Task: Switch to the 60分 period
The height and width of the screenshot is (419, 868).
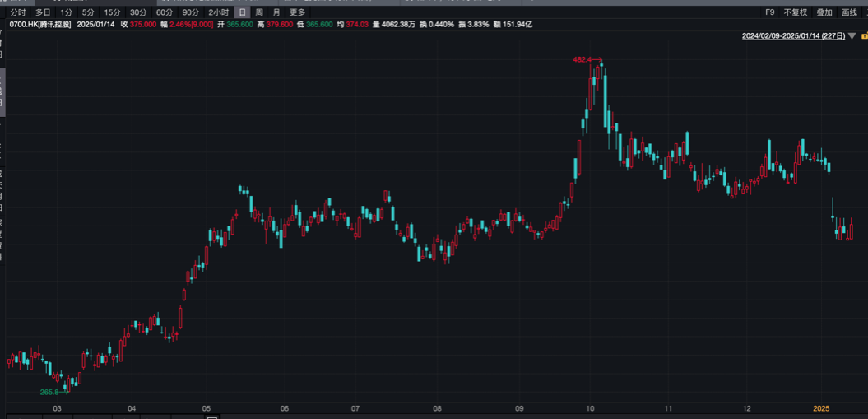Action: tap(165, 12)
